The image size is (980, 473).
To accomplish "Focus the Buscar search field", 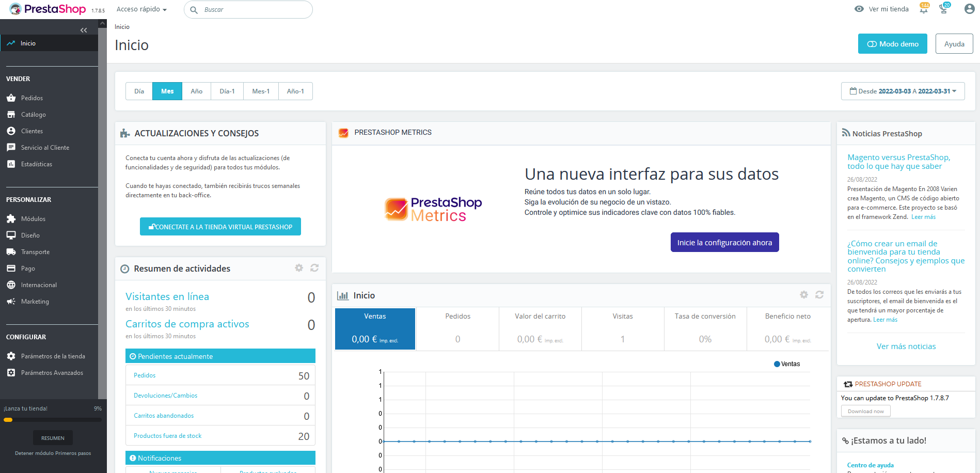I will point(248,9).
